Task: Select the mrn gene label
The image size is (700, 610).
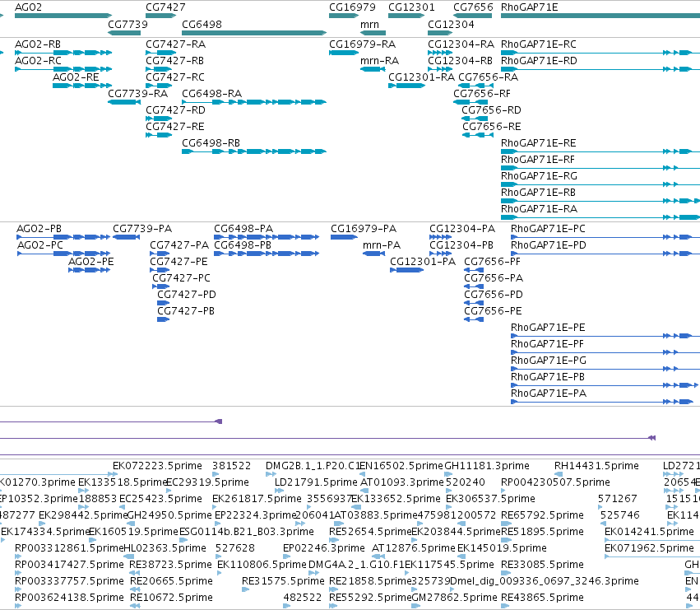Action: (369, 24)
